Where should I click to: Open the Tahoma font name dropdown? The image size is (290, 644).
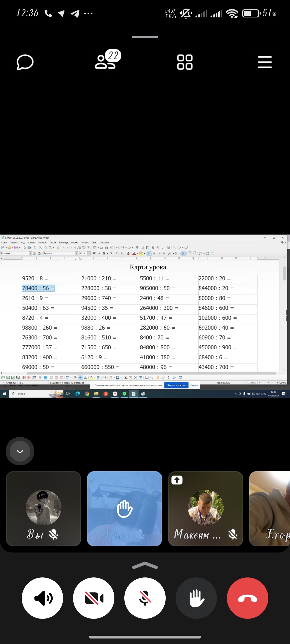[76, 253]
